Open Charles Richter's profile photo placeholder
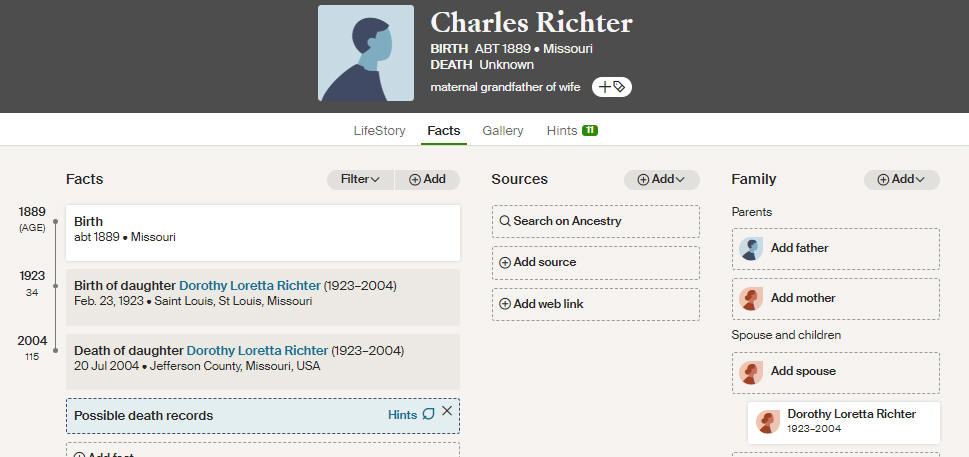 (x=366, y=53)
